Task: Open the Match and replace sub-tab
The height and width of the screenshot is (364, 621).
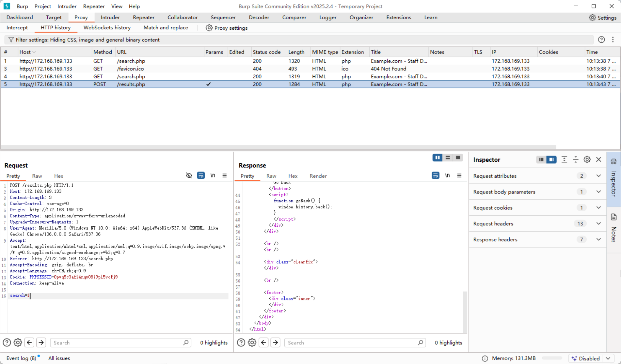Action: pos(166,28)
